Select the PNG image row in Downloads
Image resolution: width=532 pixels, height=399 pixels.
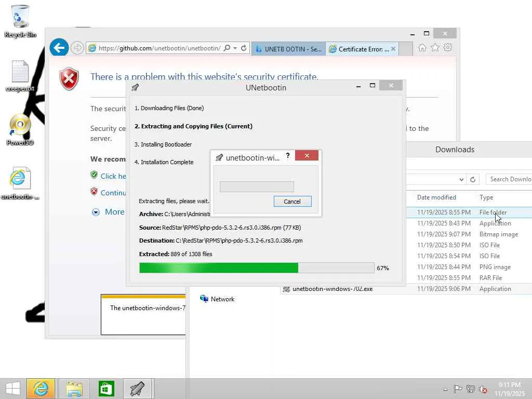pos(469,267)
